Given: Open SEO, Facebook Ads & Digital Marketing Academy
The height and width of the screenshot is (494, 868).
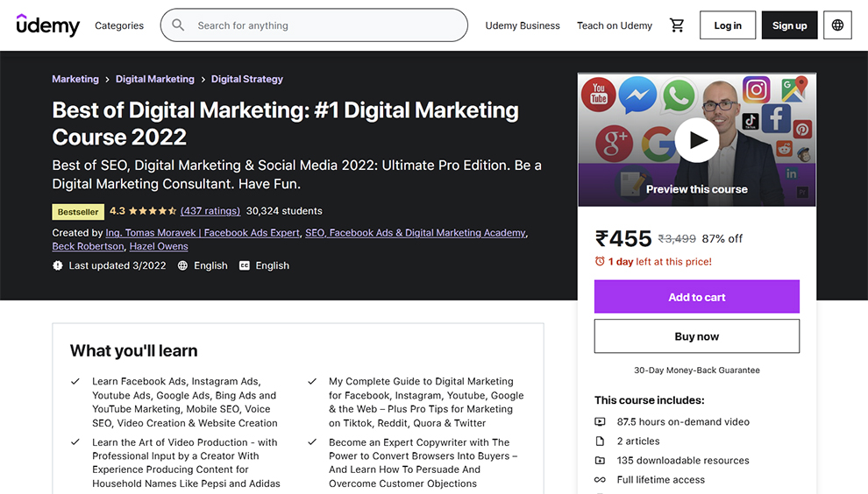Looking at the screenshot, I should pos(416,233).
